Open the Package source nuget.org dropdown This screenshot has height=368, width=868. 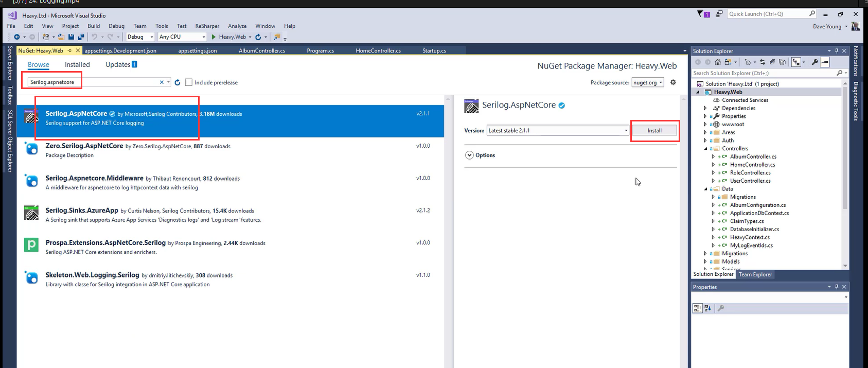coord(648,82)
